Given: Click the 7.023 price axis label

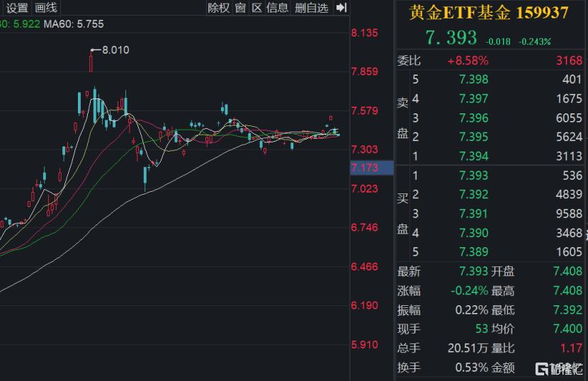Looking at the screenshot, I should coord(365,188).
